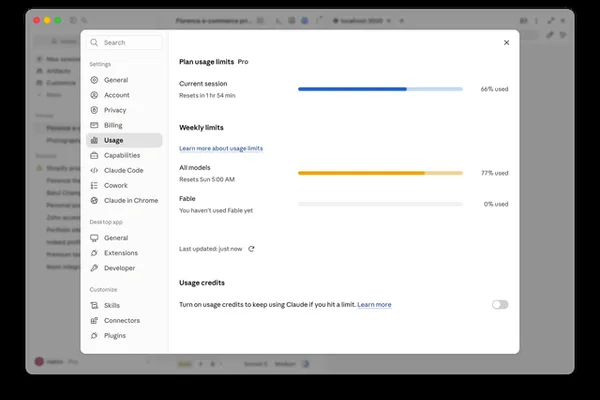Open Skills settings
This screenshot has width=600, height=400.
(x=124, y=305)
